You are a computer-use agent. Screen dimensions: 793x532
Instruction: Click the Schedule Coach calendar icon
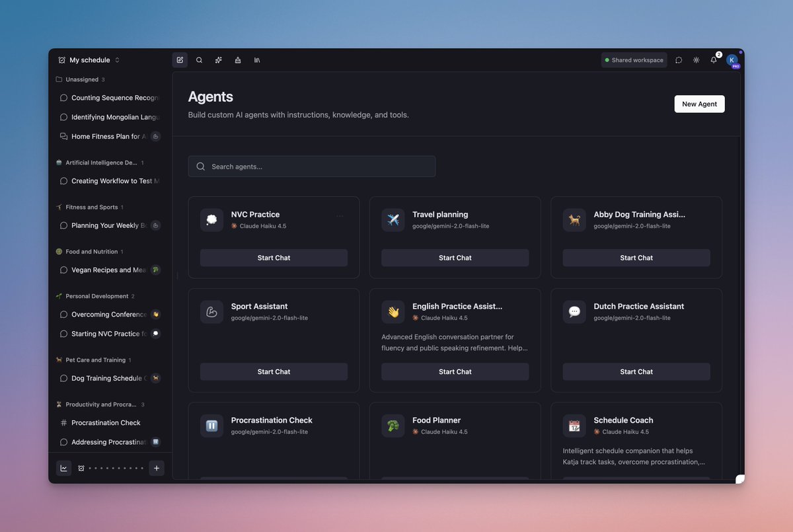[574, 426]
